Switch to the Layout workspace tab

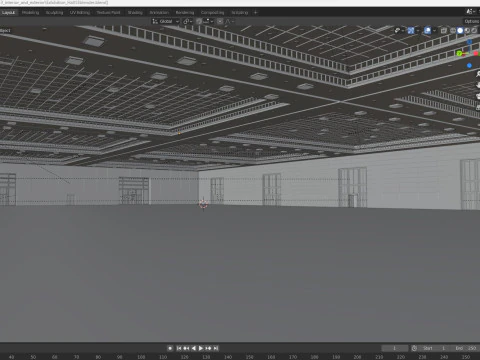point(8,13)
